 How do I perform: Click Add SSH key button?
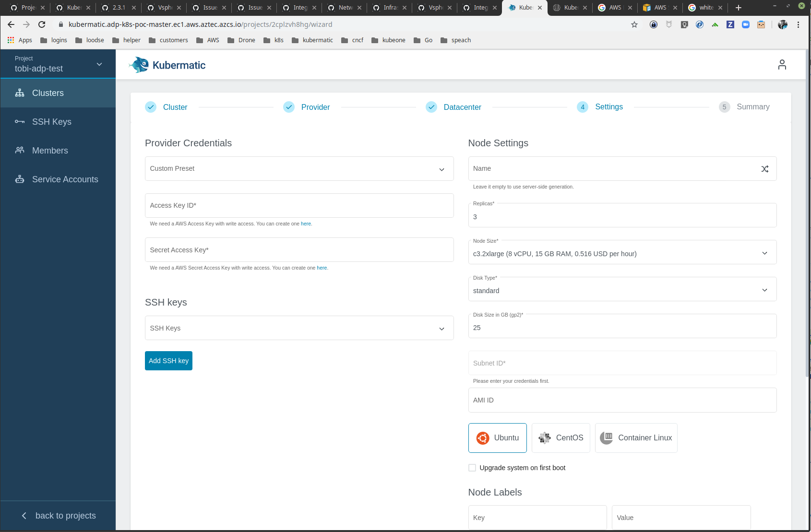coord(168,361)
